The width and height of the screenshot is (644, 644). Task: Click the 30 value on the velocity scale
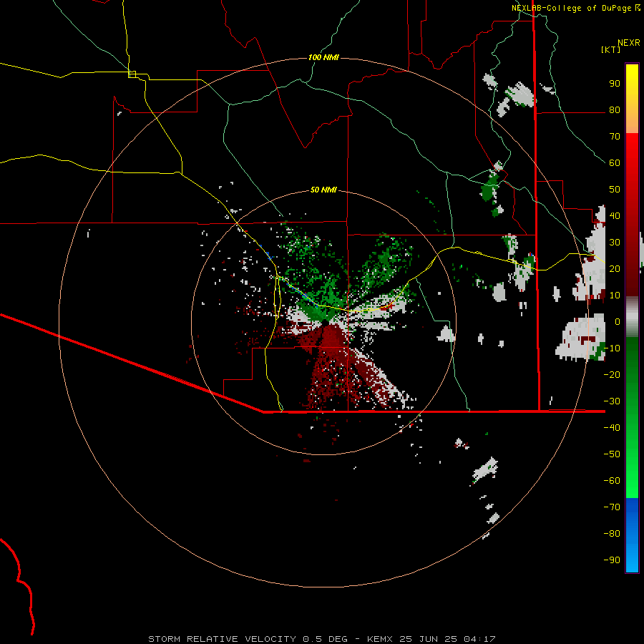coord(615,243)
